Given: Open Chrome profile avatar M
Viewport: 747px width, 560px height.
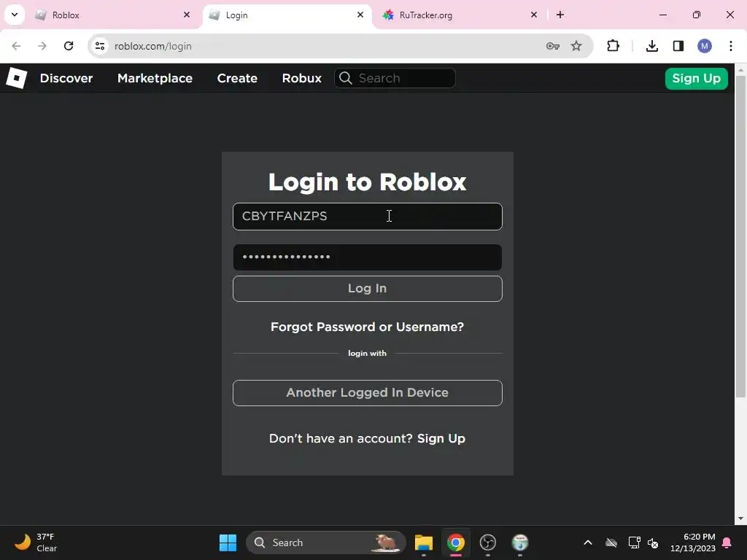Looking at the screenshot, I should pyautogui.click(x=705, y=46).
